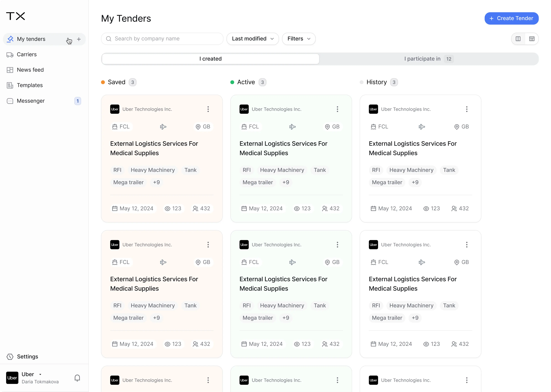Switch to the table view layout
This screenshot has width=551, height=392.
pos(532,39)
